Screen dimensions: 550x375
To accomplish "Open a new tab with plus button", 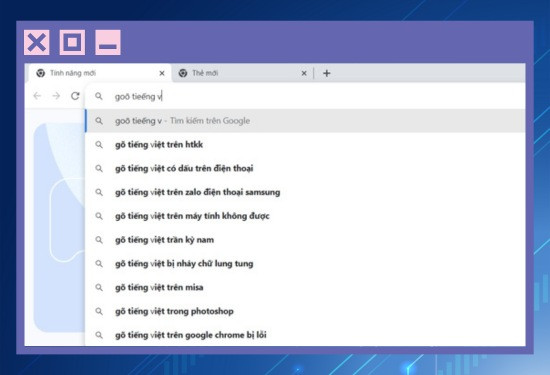I will point(327,73).
